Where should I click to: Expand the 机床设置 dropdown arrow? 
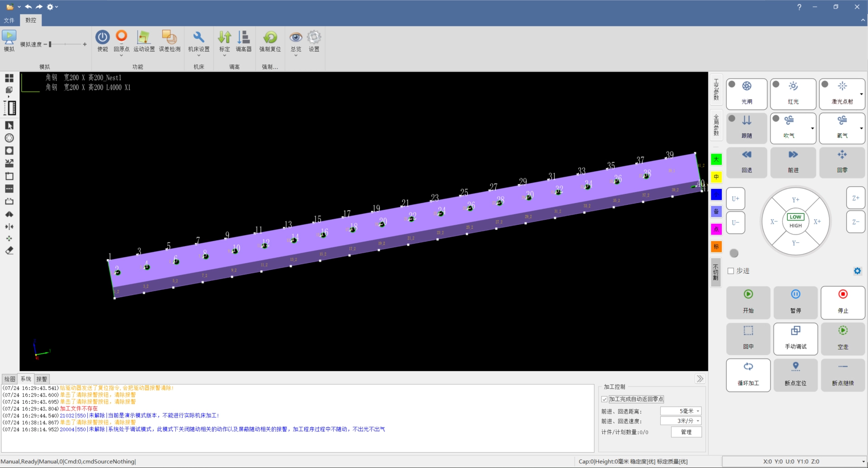point(199,56)
